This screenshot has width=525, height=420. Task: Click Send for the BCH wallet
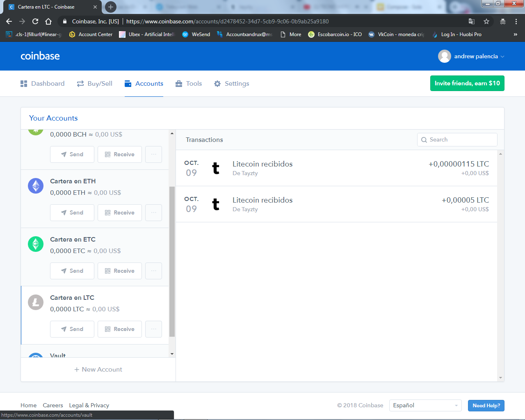72,154
